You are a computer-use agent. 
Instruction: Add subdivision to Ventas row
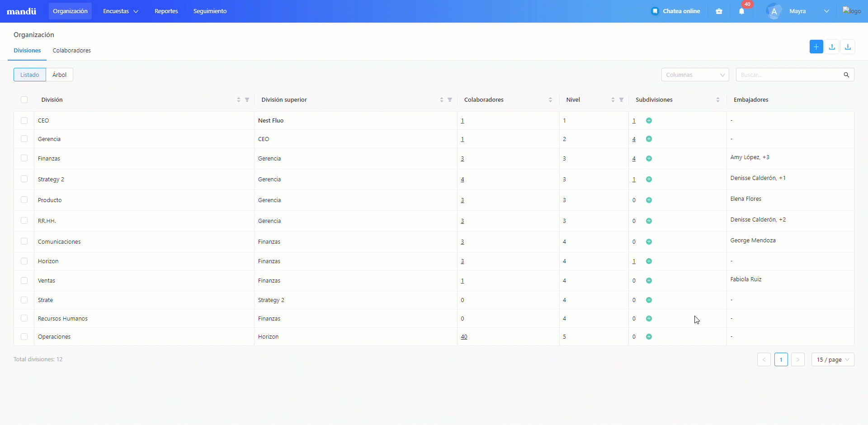[649, 281]
